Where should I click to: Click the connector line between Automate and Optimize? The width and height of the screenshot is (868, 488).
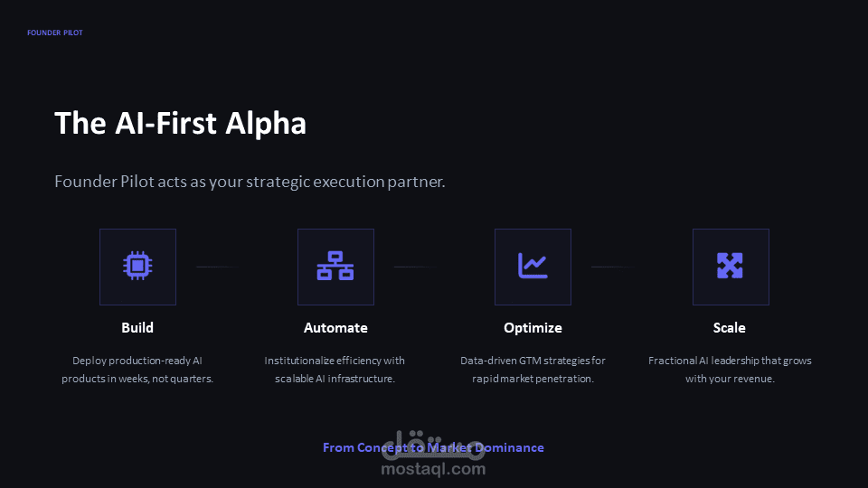pyautogui.click(x=415, y=267)
